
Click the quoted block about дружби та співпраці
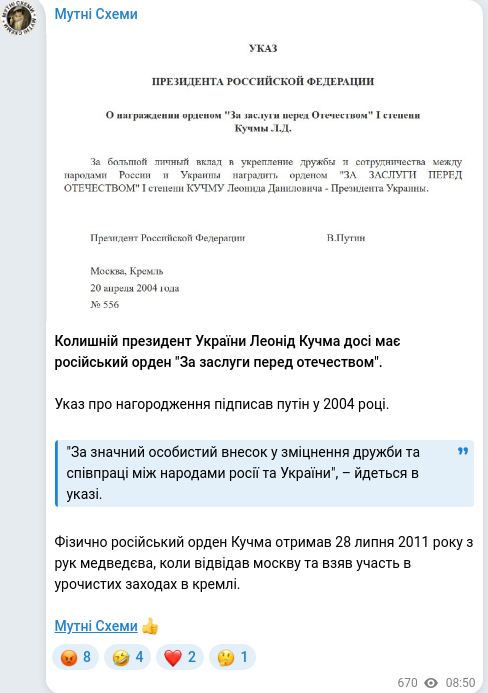point(264,473)
